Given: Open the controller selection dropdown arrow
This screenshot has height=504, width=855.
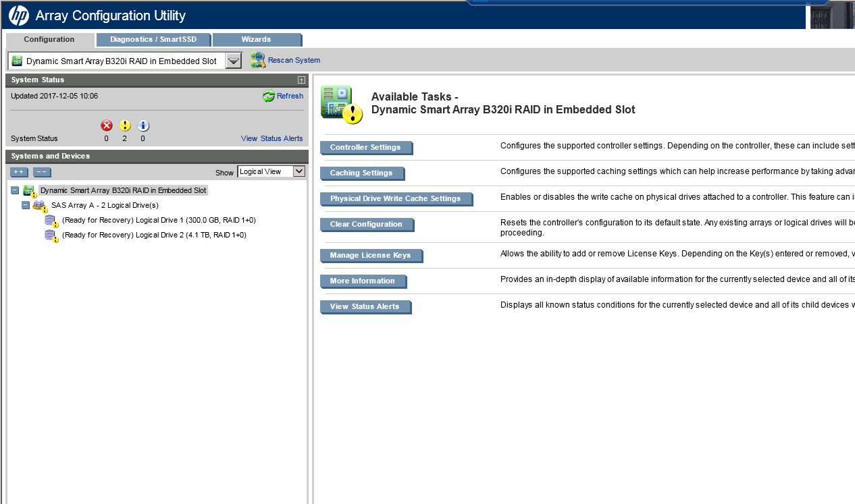Looking at the screenshot, I should 233,61.
